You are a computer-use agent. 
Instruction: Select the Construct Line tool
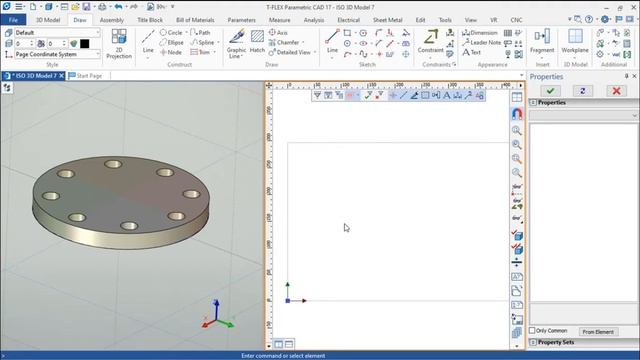point(148,41)
